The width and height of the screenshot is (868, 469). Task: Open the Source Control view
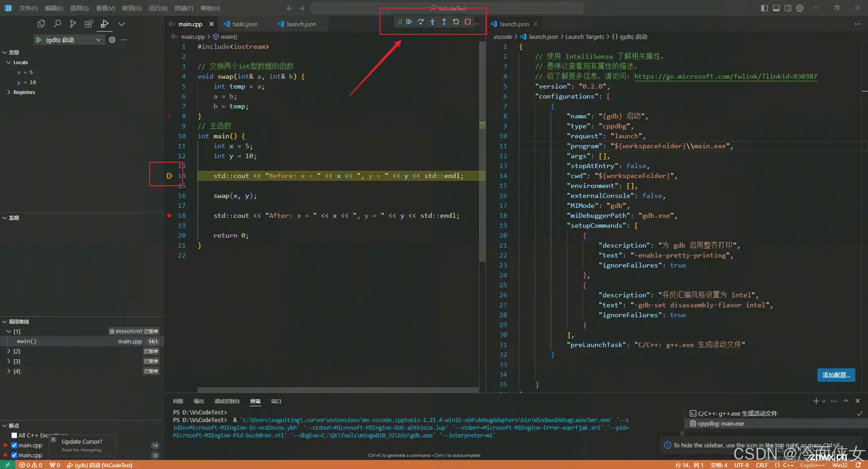click(x=73, y=24)
